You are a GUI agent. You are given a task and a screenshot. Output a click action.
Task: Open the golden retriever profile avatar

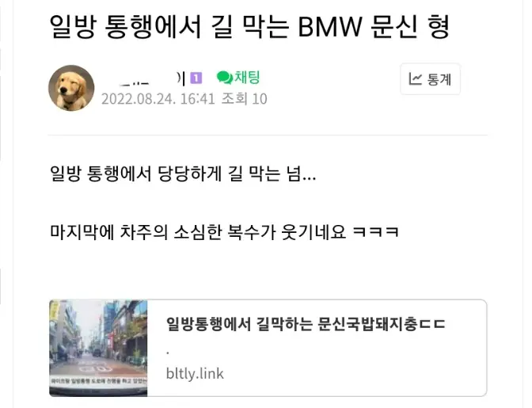click(x=71, y=88)
